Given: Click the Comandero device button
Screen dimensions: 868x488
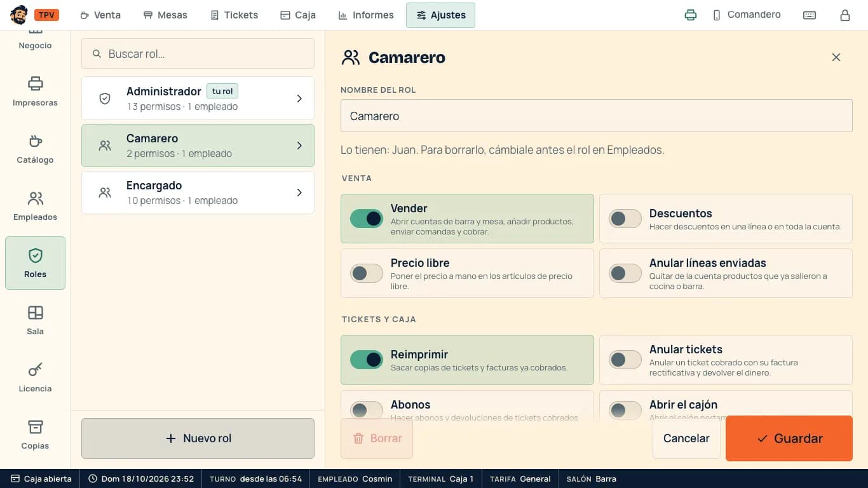Looking at the screenshot, I should 746,15.
